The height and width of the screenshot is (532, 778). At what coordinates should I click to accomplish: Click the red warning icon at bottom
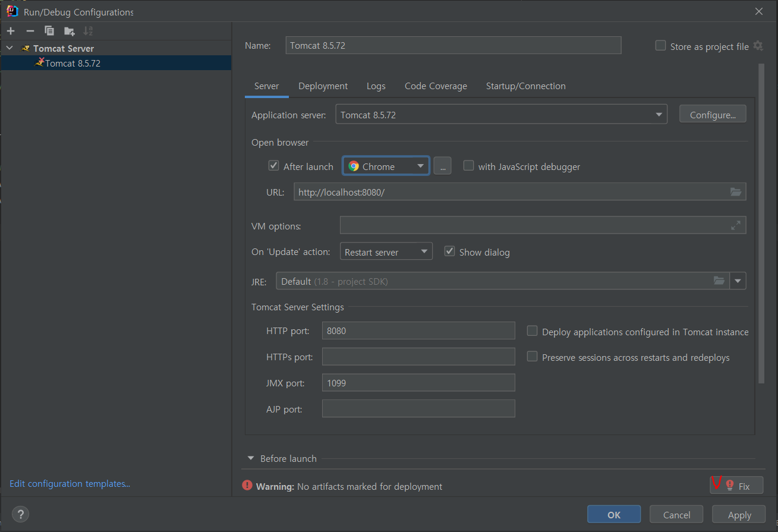pyautogui.click(x=247, y=486)
